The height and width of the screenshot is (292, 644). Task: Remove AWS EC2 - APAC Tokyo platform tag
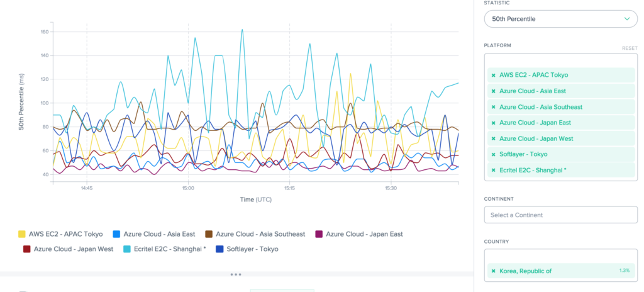[494, 75]
